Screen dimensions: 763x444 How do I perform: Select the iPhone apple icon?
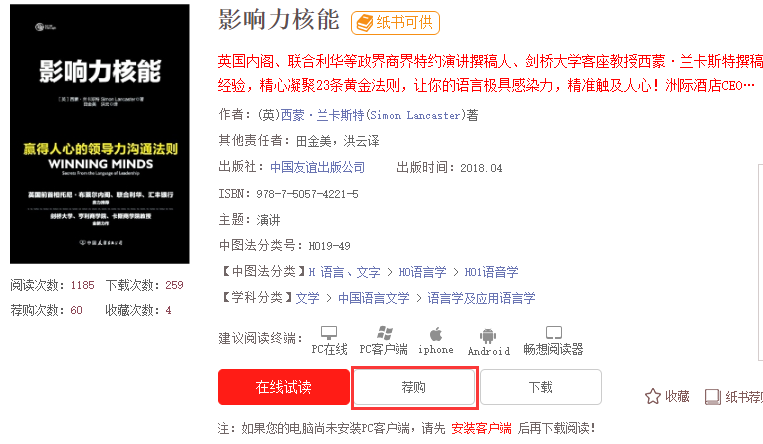click(436, 334)
